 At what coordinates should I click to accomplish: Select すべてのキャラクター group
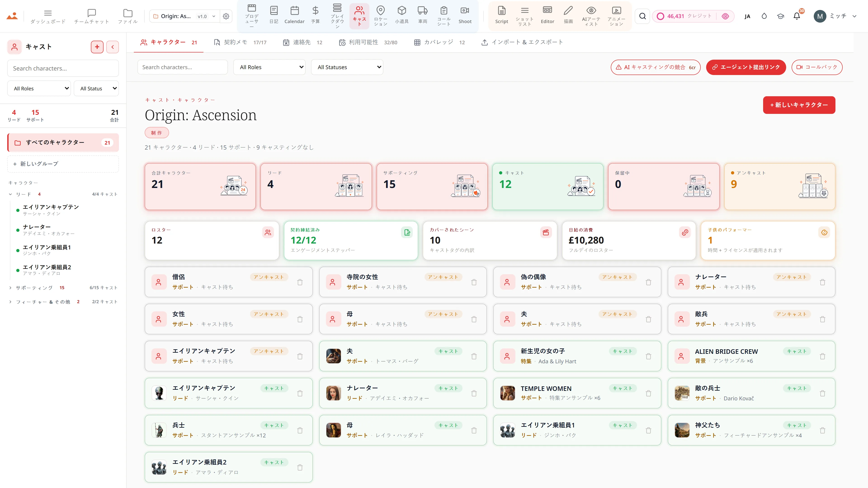pyautogui.click(x=63, y=143)
